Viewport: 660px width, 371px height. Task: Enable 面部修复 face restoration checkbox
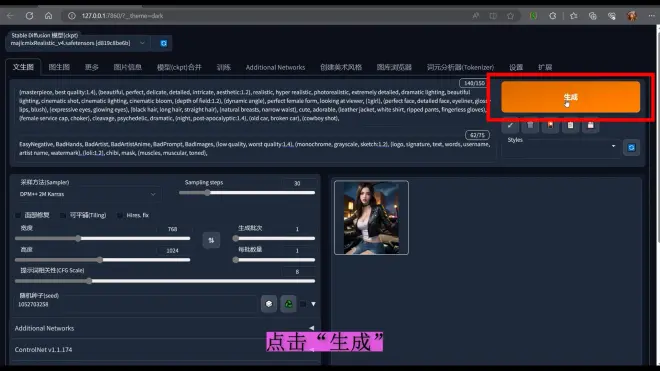[18, 215]
